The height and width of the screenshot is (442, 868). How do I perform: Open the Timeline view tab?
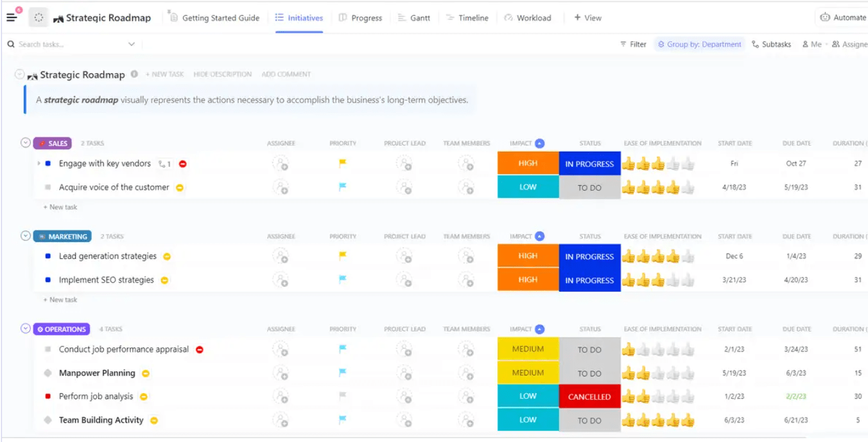[x=467, y=18]
